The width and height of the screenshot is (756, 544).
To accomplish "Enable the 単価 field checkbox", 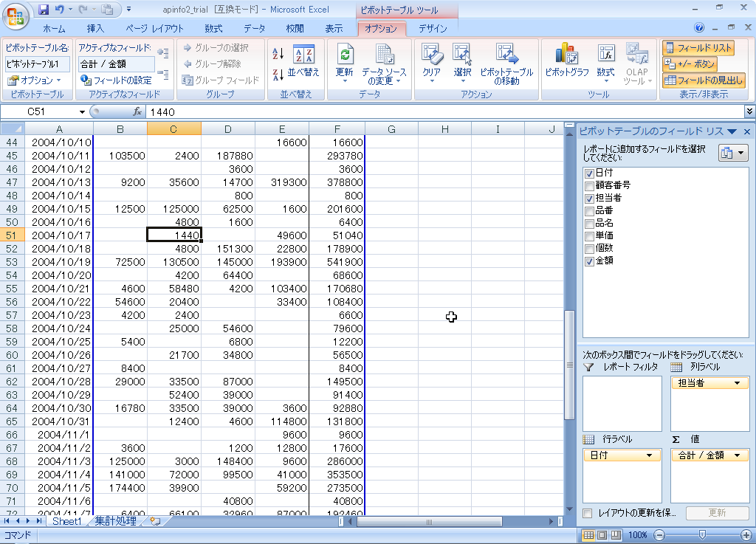I will [x=589, y=235].
